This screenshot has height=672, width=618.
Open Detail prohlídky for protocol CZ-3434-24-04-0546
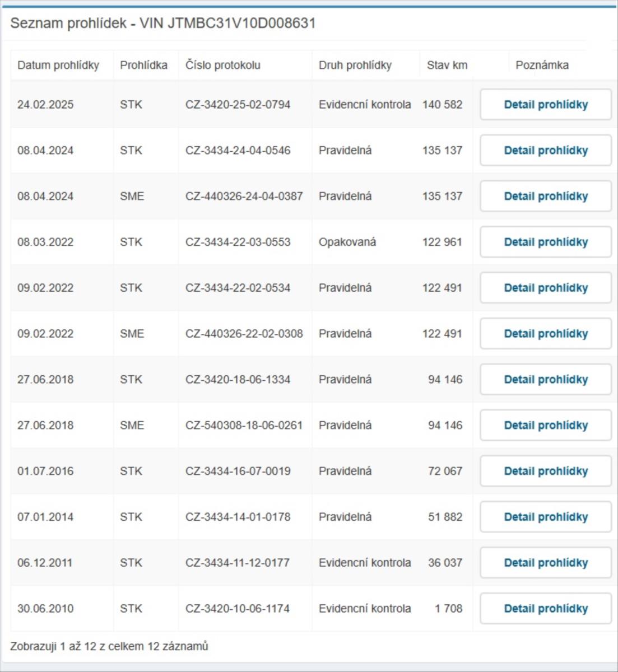coord(546,151)
